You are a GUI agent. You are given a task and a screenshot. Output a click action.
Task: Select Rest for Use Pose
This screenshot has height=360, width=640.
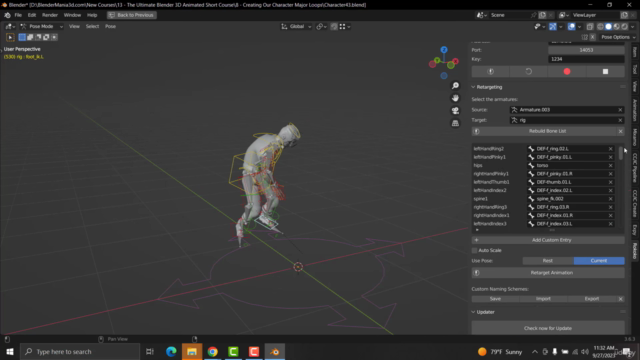click(x=548, y=261)
